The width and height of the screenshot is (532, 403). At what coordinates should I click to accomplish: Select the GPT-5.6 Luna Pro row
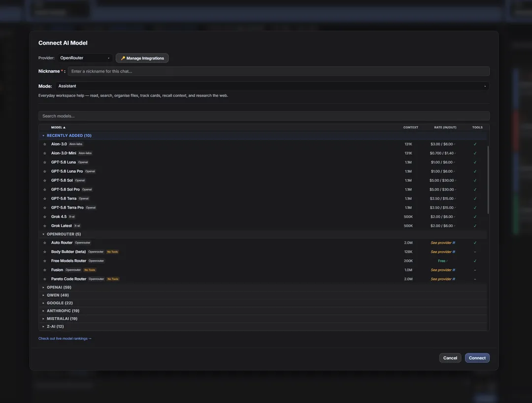pos(263,171)
